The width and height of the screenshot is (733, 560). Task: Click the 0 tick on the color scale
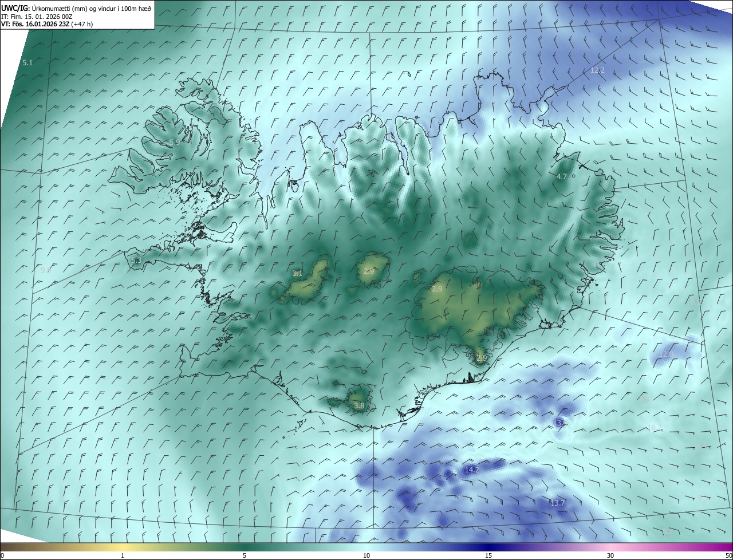tap(2, 555)
